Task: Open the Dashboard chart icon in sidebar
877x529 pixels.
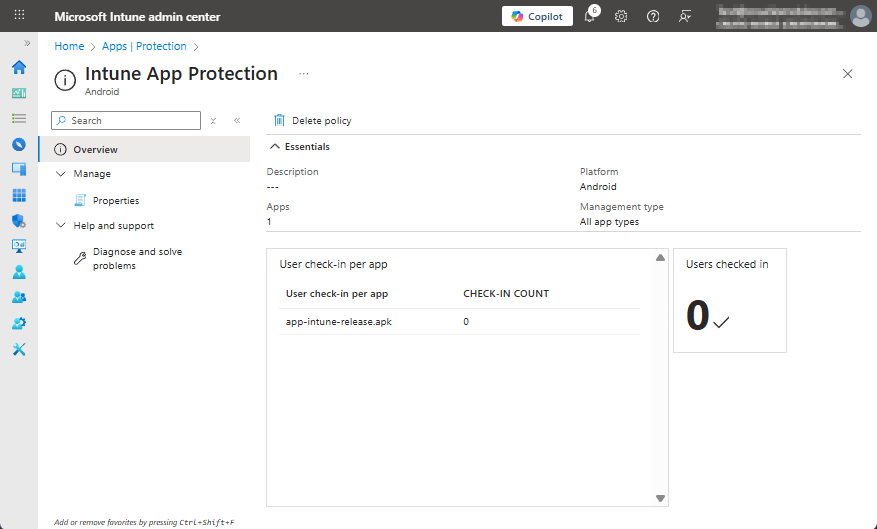Action: 19,93
